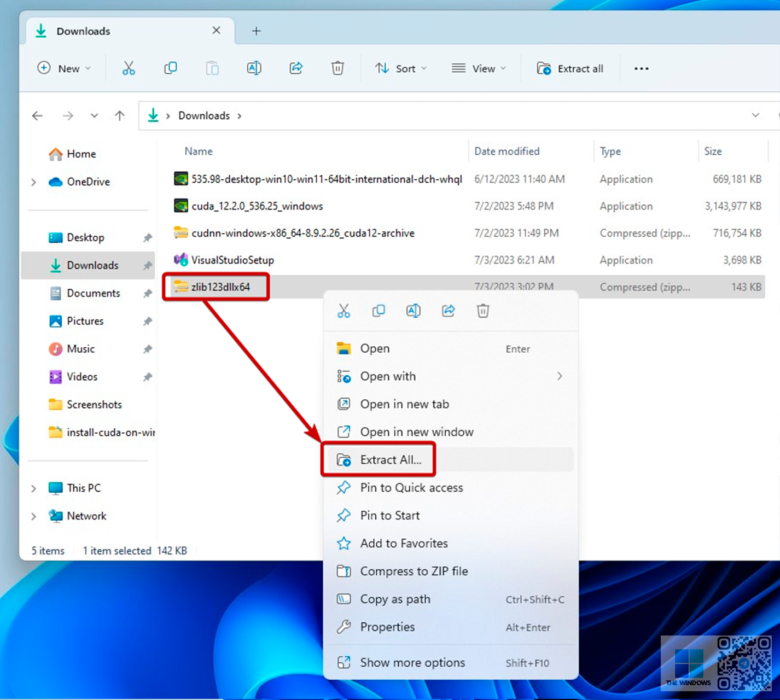
Task: Click the Extract all toolbar button
Action: click(x=570, y=68)
